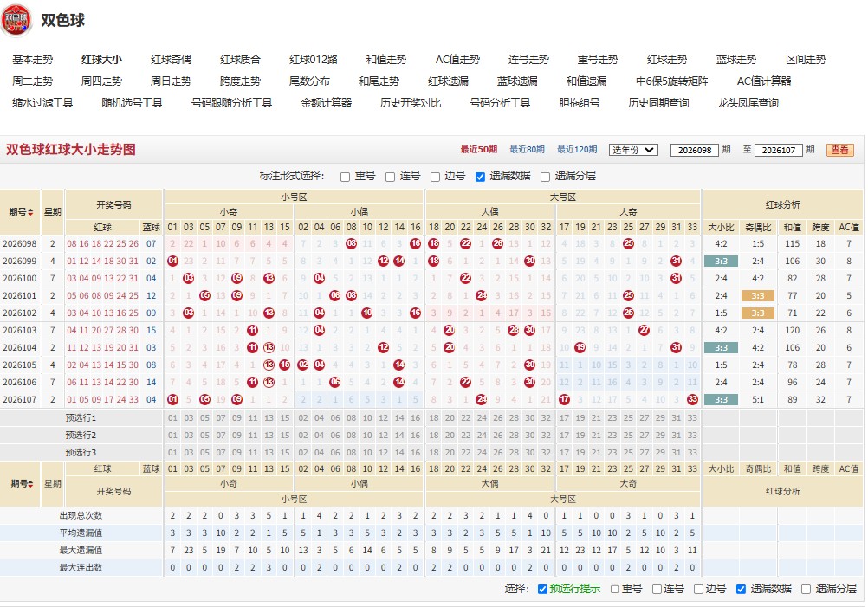Click the orange 3:3 奇偶比 cell in row 2026101

click(758, 296)
